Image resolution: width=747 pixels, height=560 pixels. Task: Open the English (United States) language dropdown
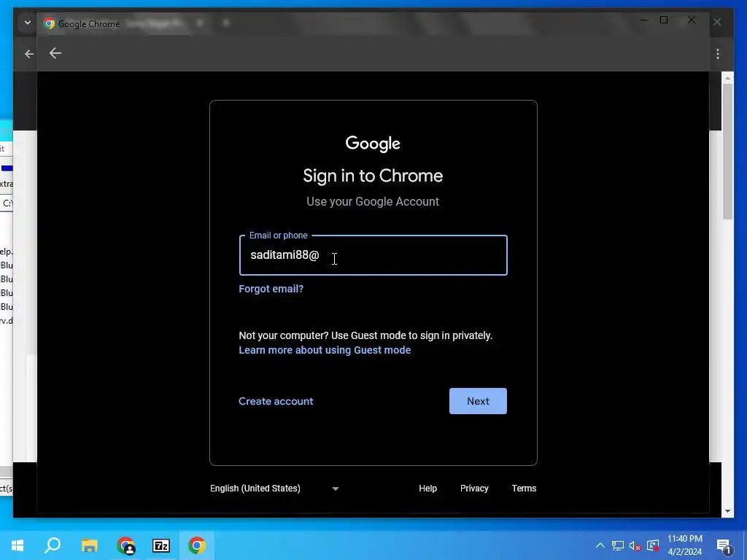(274, 489)
